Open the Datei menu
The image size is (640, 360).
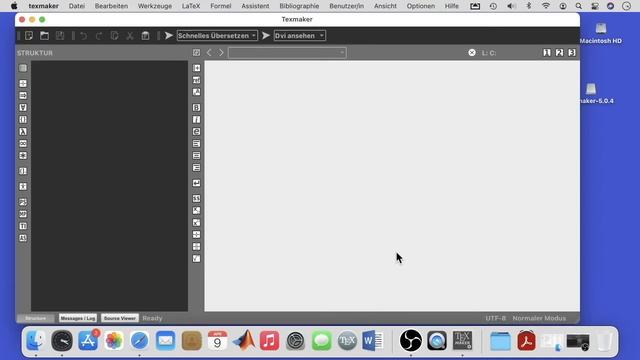77,6
